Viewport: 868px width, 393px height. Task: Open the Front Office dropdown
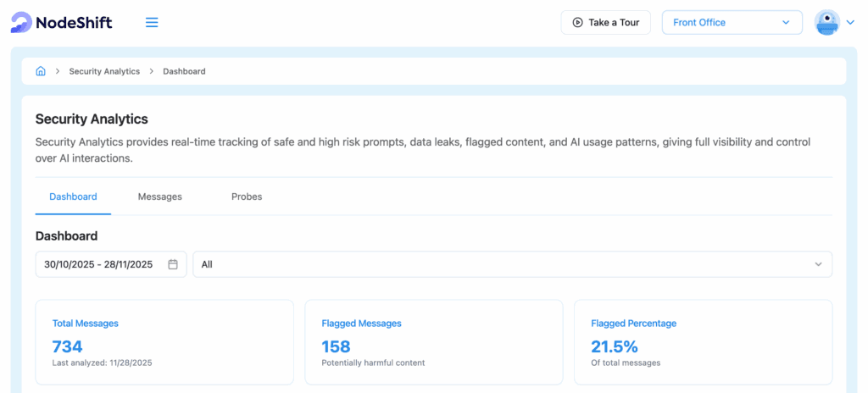click(x=732, y=23)
